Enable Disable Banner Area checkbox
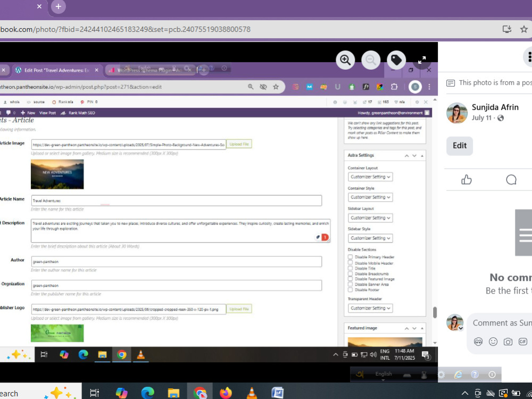 [x=350, y=284]
